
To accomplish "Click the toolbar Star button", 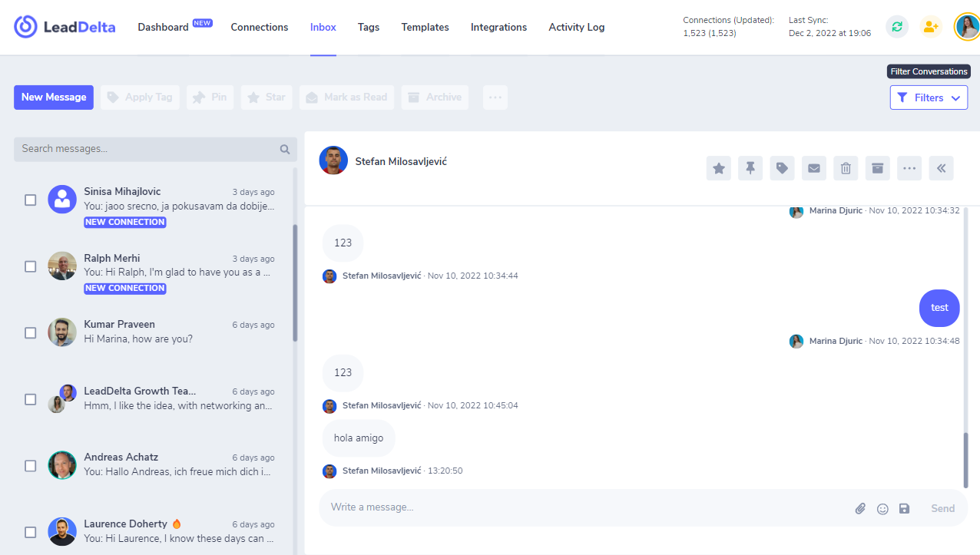I will tap(267, 97).
